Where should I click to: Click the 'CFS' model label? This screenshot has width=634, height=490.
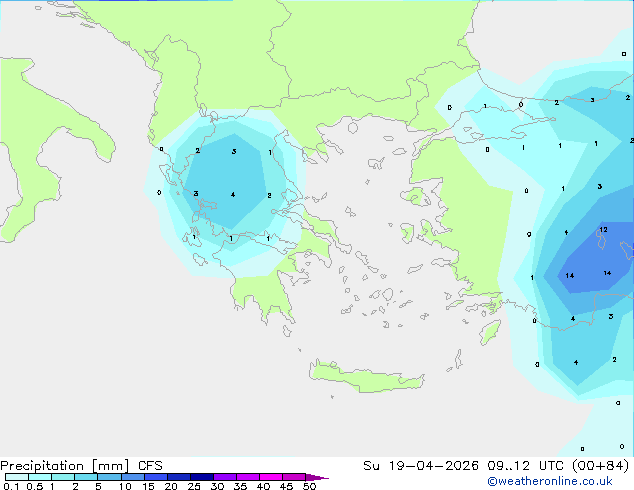tap(150, 466)
